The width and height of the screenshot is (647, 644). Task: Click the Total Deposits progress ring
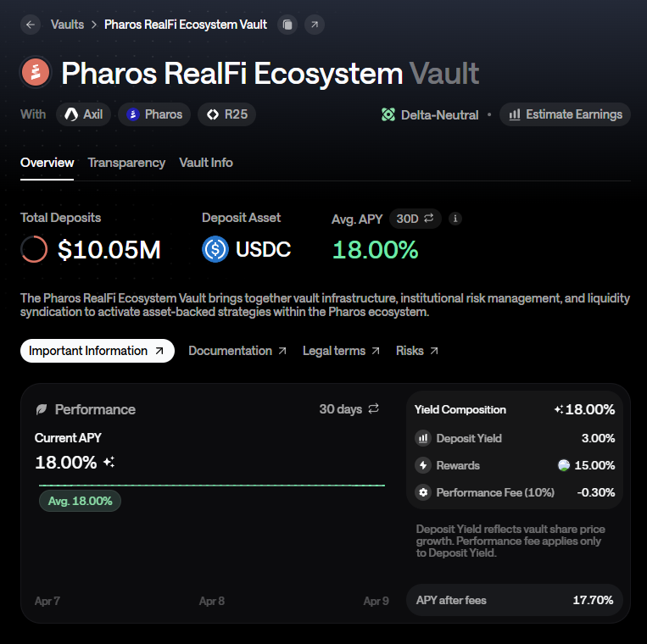tap(34, 249)
